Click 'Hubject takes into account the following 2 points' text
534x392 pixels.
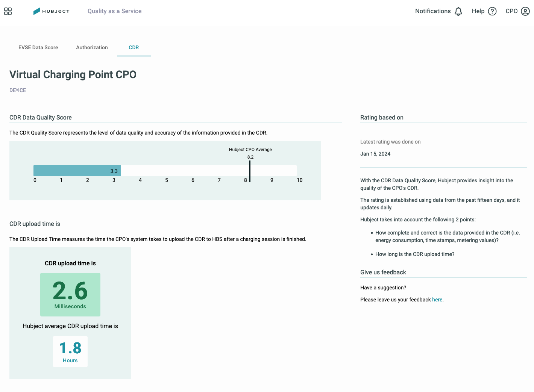[418, 219]
